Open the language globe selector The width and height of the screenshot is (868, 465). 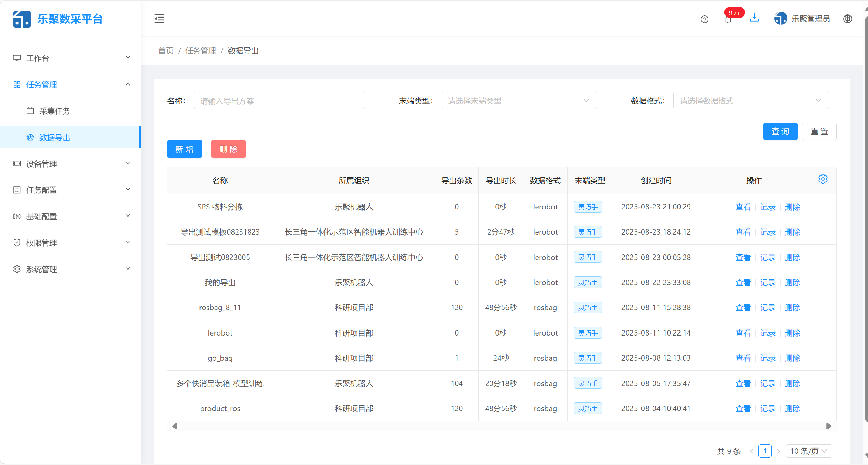(847, 19)
